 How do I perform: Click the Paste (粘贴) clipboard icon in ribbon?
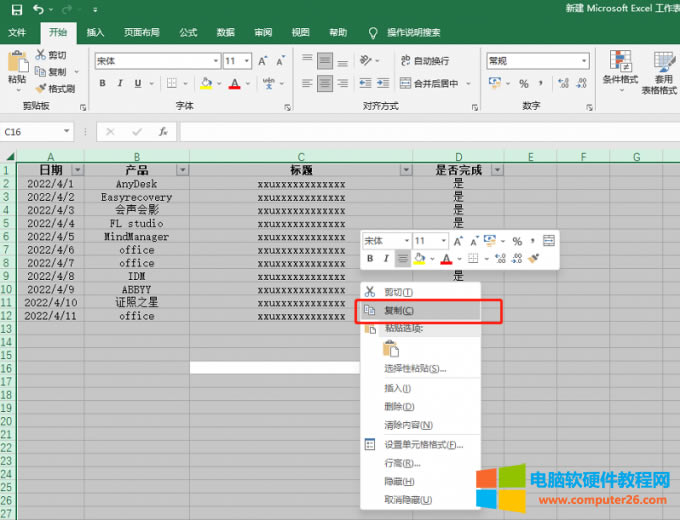[17, 65]
